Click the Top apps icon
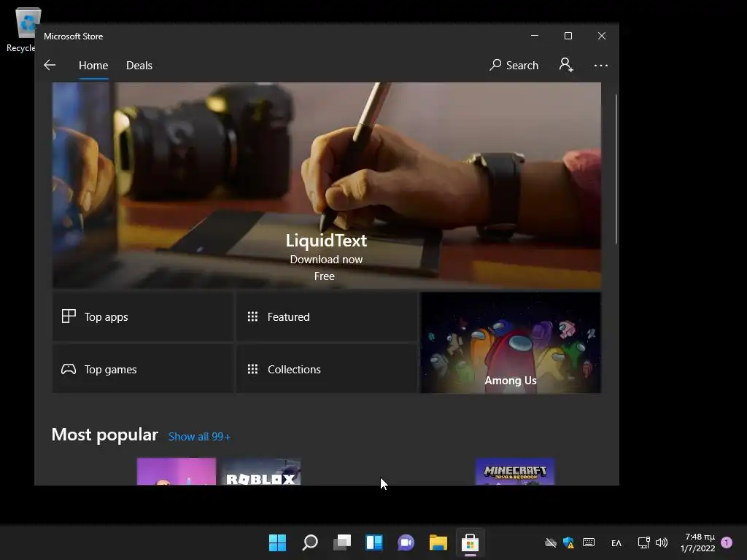 click(69, 316)
